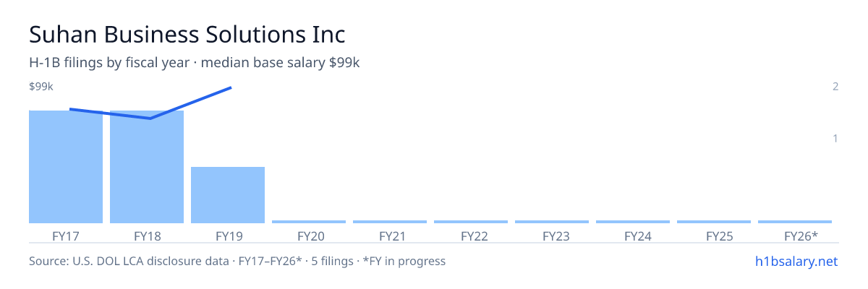The image size is (868, 289).
Task: Click the $99k salary axis label
Action: (41, 87)
